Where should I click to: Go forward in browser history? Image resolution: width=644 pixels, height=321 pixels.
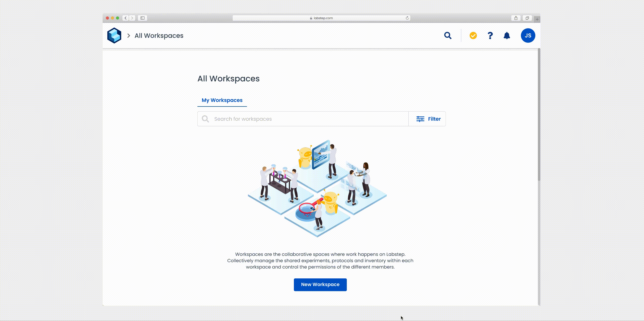(x=132, y=18)
